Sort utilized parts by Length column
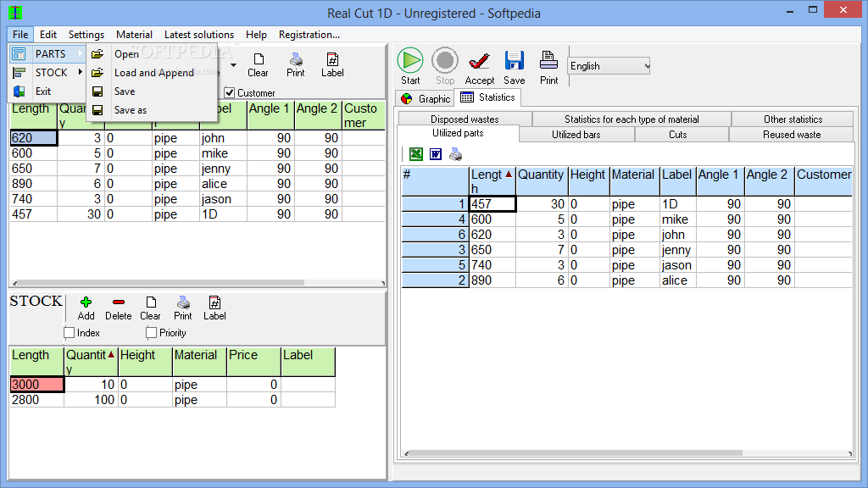Image resolution: width=868 pixels, height=488 pixels. click(492, 181)
